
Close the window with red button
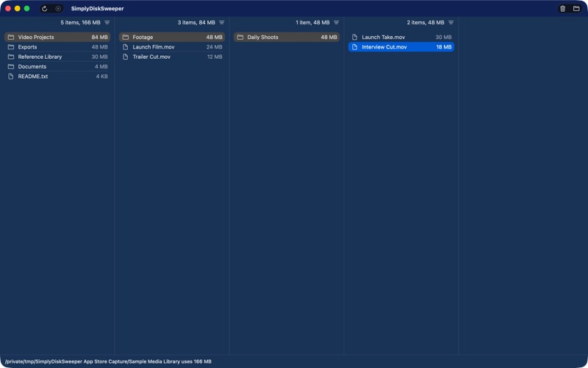pos(8,9)
